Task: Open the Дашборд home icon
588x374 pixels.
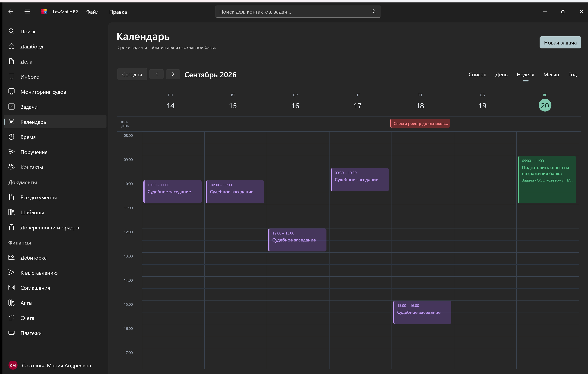Action: [x=11, y=46]
